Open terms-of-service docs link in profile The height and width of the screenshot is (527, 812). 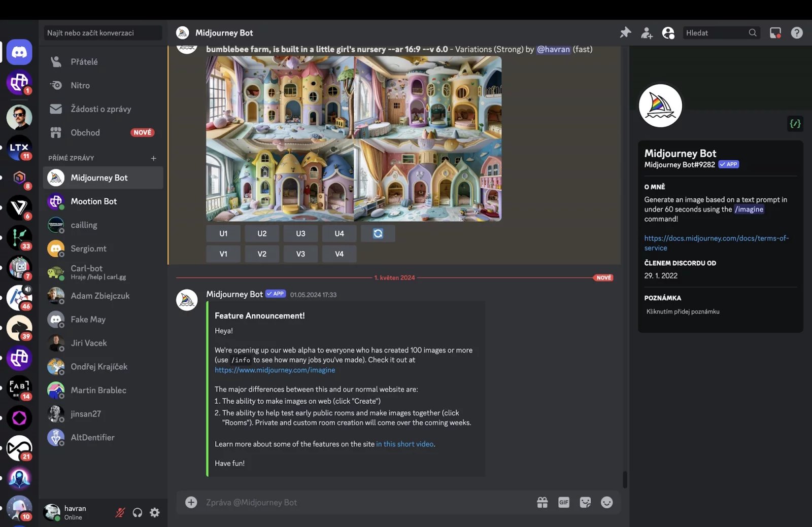click(716, 243)
